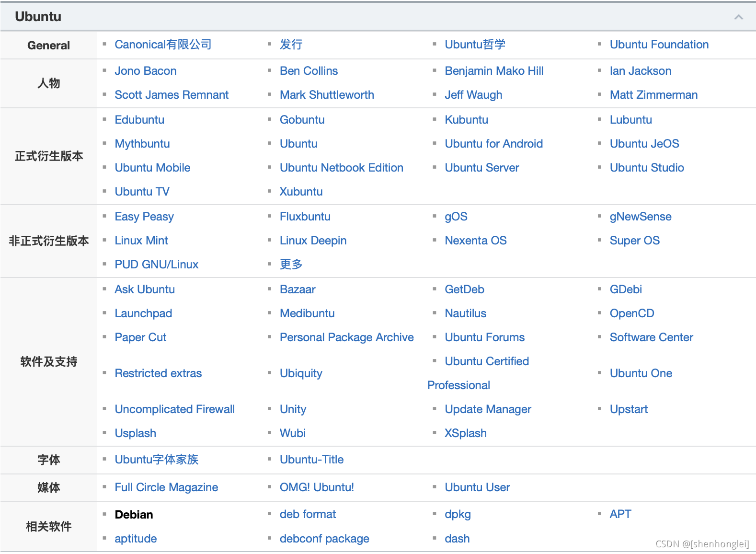Open the Uncomplicated Firewall link
756x554 pixels.
pyautogui.click(x=175, y=409)
